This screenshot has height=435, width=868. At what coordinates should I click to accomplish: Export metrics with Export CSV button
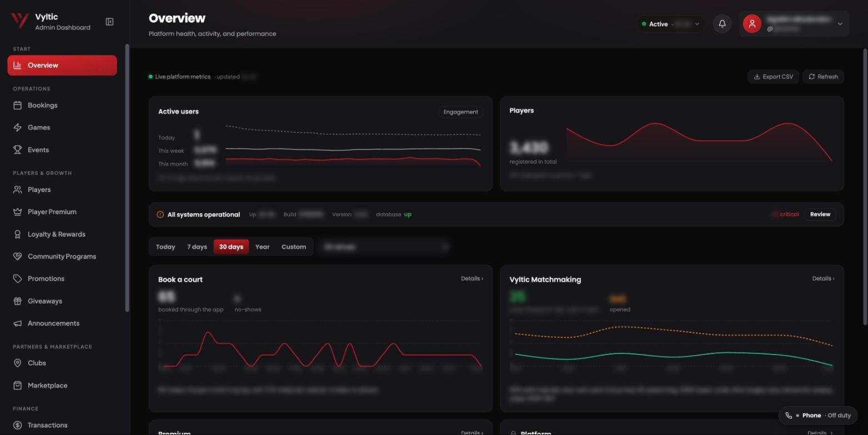(x=773, y=77)
